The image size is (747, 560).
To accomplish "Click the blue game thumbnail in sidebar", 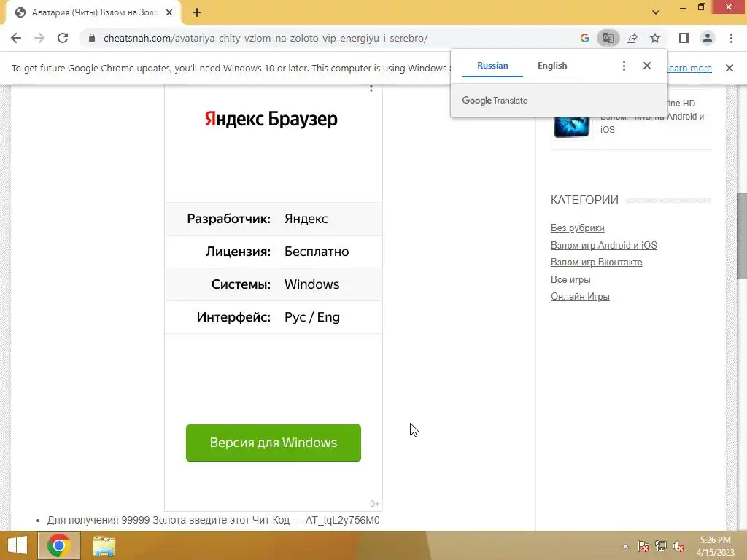I will coord(571,127).
